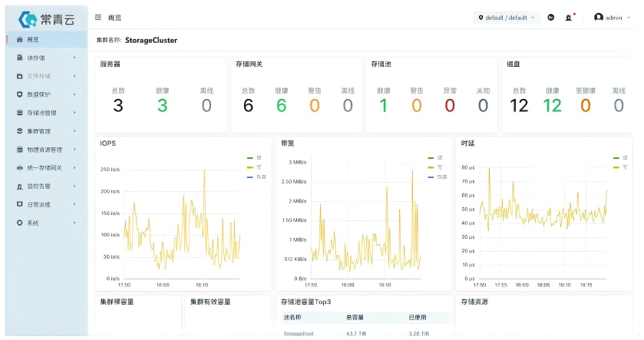Click the language switch icon in header
Image resolution: width=644 pixels, height=340 pixels.
click(x=550, y=18)
